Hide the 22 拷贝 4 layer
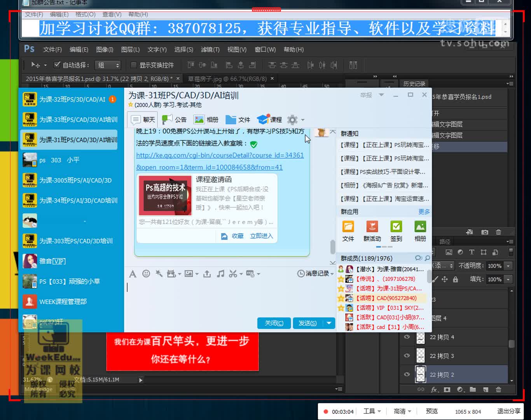 (x=407, y=337)
